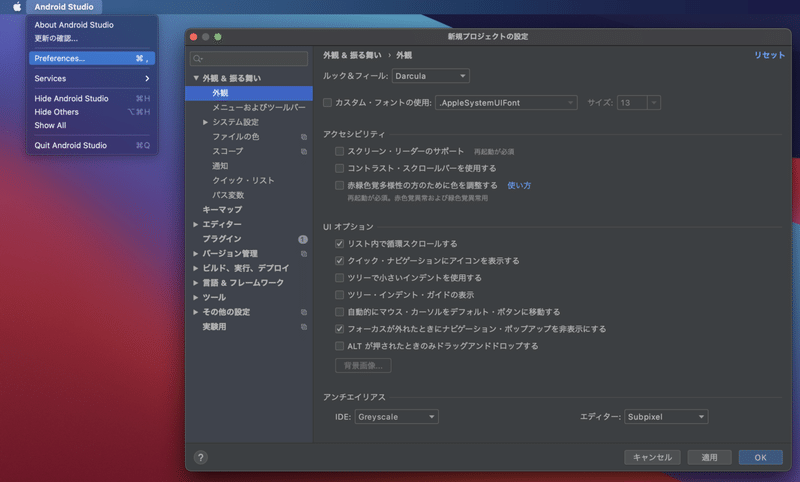Expand the エディター tree node
The width and height of the screenshot is (800, 482).
point(195,224)
